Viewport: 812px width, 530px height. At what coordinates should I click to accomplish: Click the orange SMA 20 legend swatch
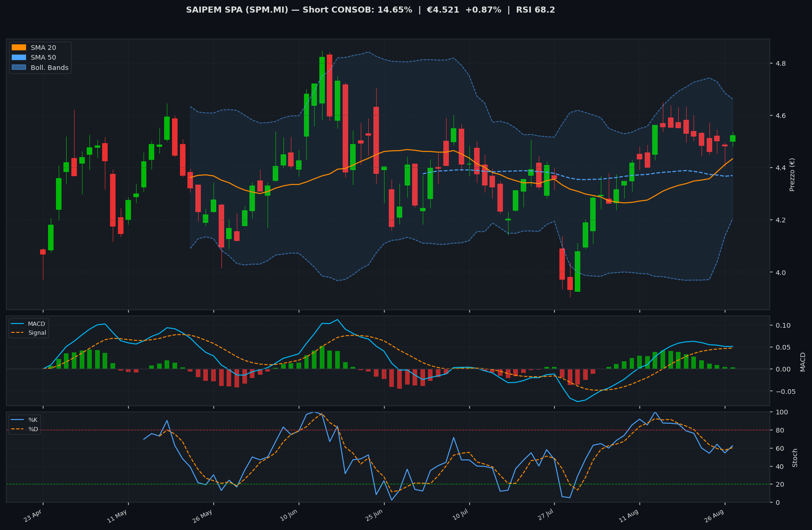coord(19,48)
